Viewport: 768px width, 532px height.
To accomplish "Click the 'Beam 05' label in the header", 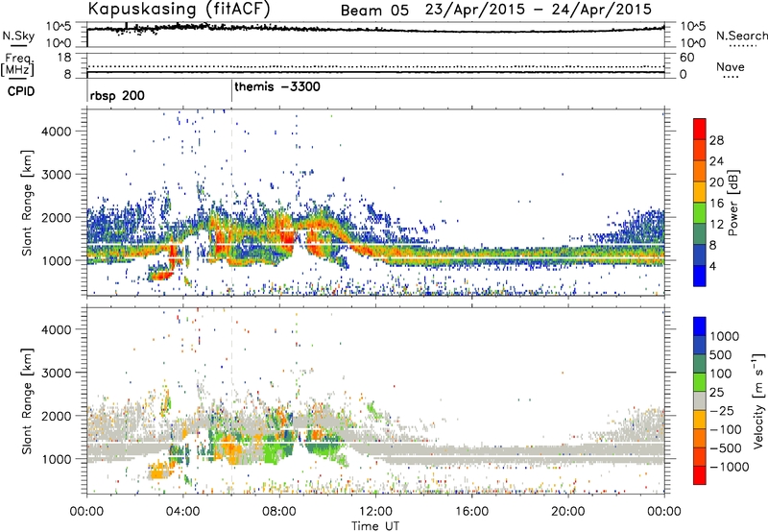I will [x=374, y=10].
